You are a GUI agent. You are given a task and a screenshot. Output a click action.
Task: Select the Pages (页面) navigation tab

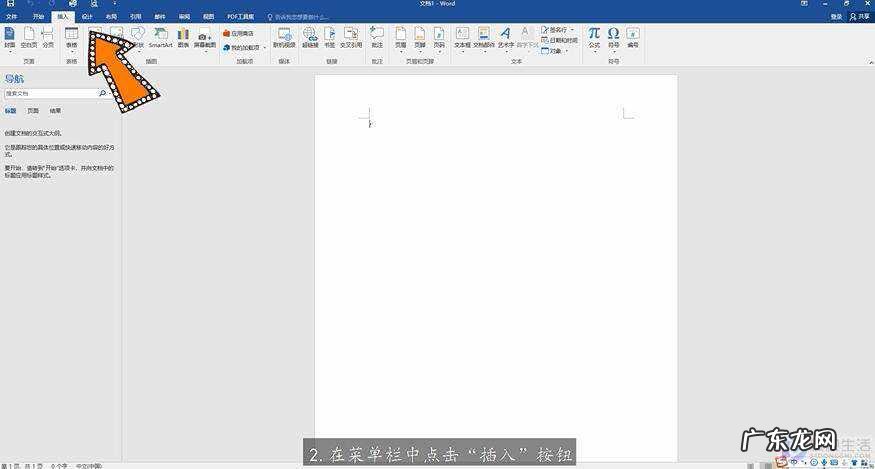(x=33, y=111)
